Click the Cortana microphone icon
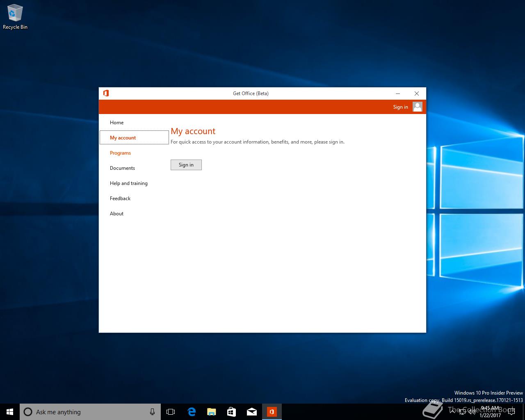This screenshot has height=420, width=525. tap(152, 412)
